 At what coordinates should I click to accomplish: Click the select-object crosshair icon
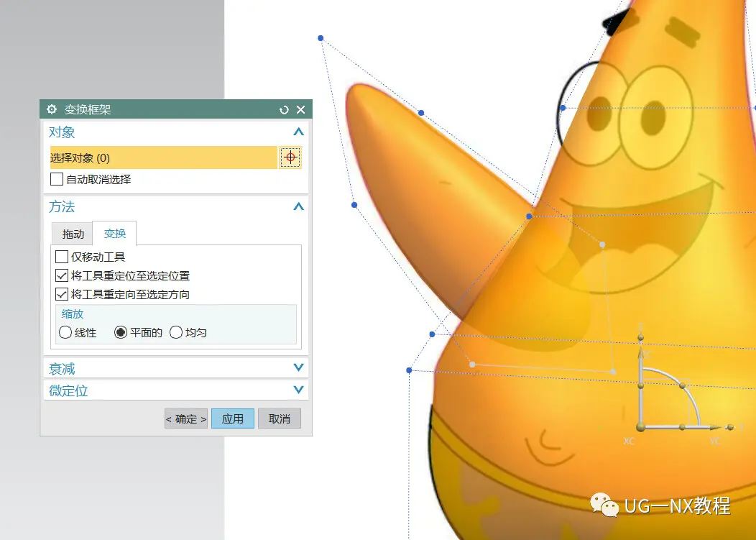click(x=290, y=157)
